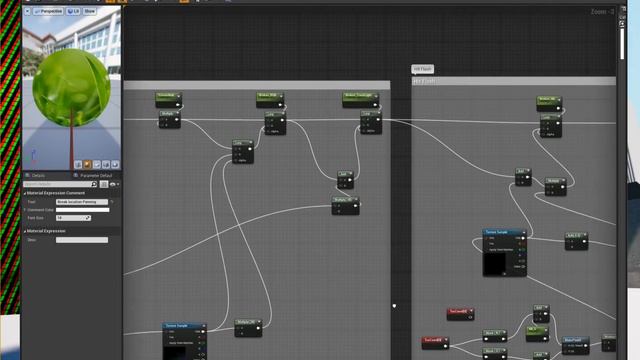Open the Show flags menu
Image resolution: width=640 pixels, height=360 pixels.
(x=89, y=11)
